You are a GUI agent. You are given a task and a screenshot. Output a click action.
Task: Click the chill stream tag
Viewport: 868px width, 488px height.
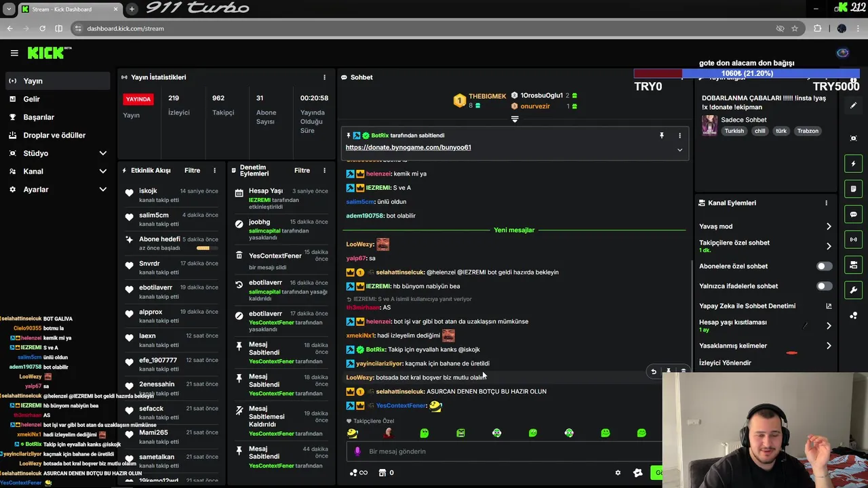(759, 131)
